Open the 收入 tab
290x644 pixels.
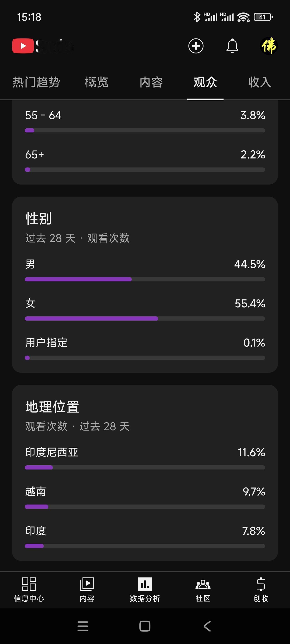pos(260,82)
